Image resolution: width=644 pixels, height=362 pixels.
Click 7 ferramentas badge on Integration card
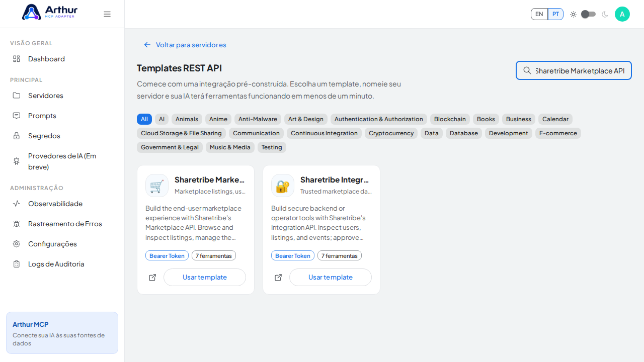(x=340, y=256)
